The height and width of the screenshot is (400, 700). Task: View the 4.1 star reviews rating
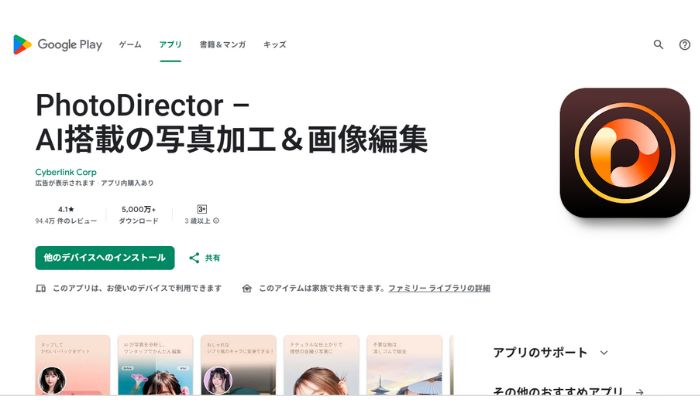tap(66, 215)
